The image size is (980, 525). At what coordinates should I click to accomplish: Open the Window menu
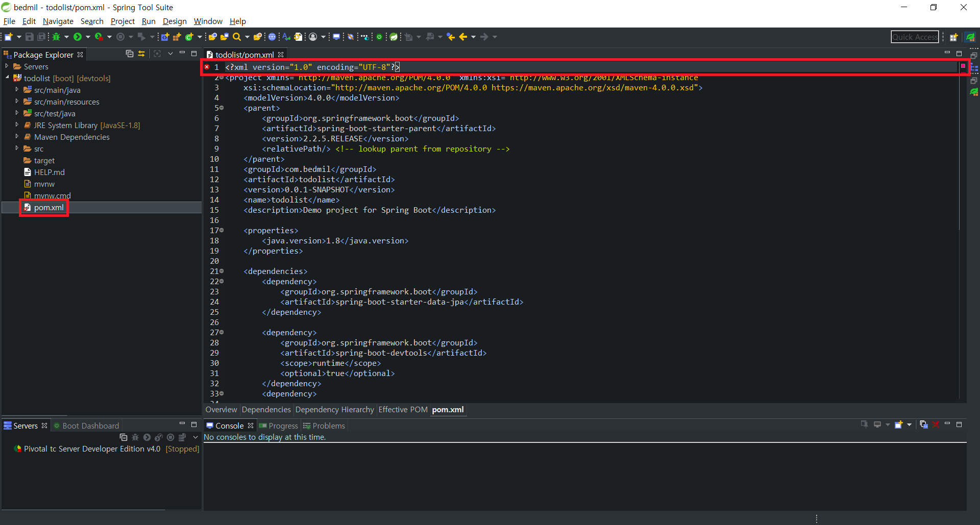(208, 21)
